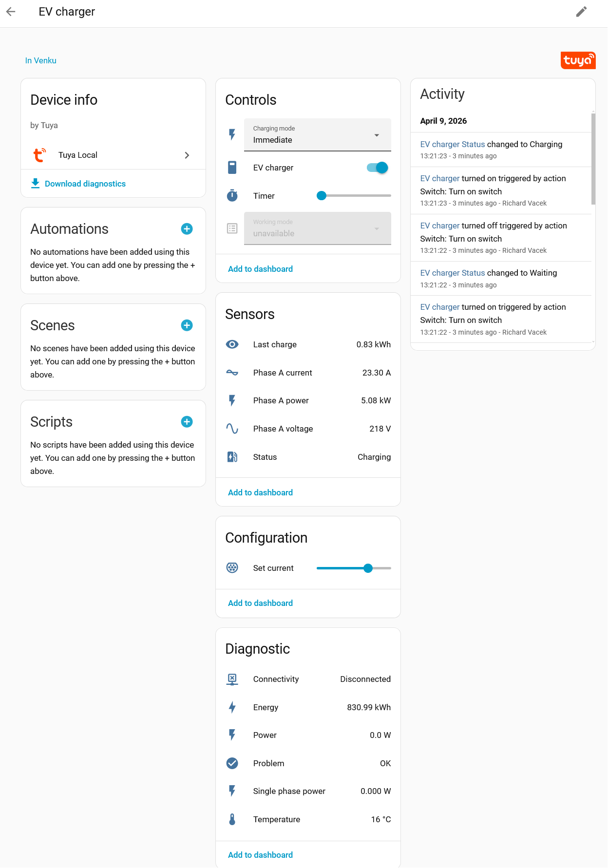Click the pencil edit icon
The width and height of the screenshot is (608, 868).
click(x=581, y=12)
